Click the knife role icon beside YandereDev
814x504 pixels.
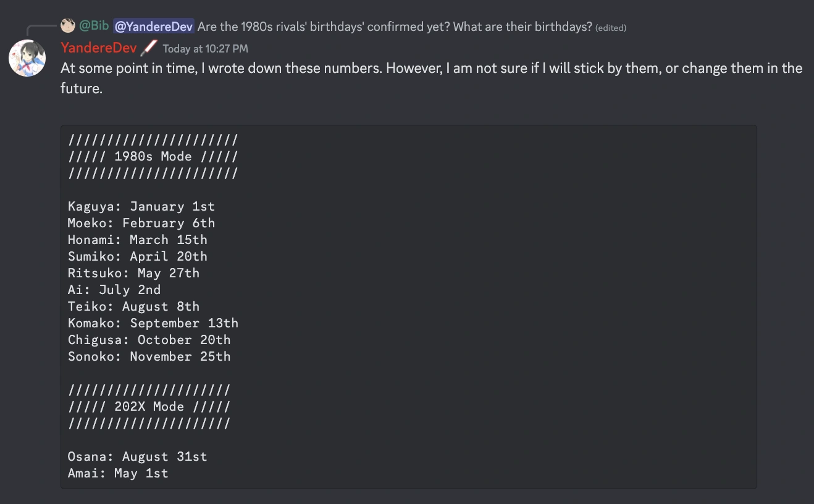(149, 48)
